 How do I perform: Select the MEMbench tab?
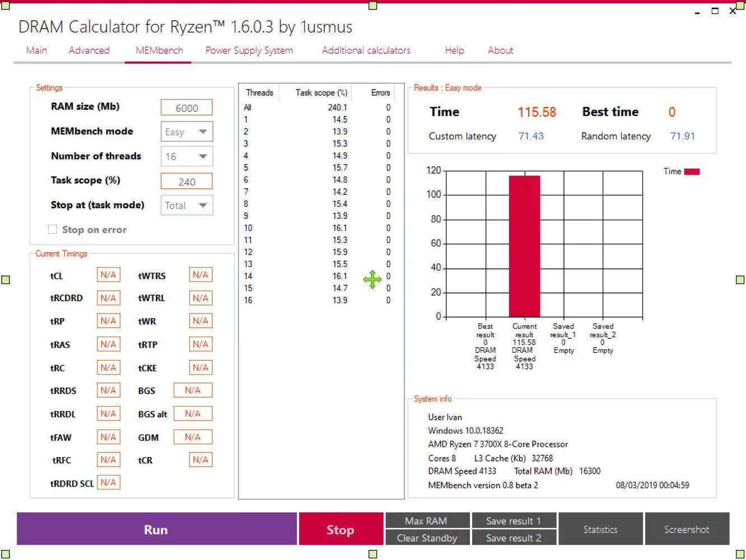(159, 50)
